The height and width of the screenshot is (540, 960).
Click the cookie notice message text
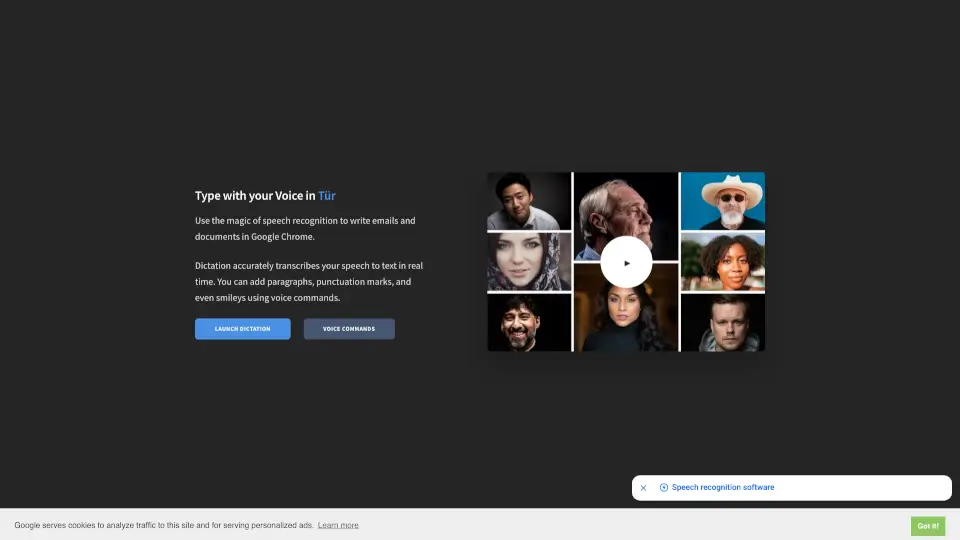click(164, 525)
